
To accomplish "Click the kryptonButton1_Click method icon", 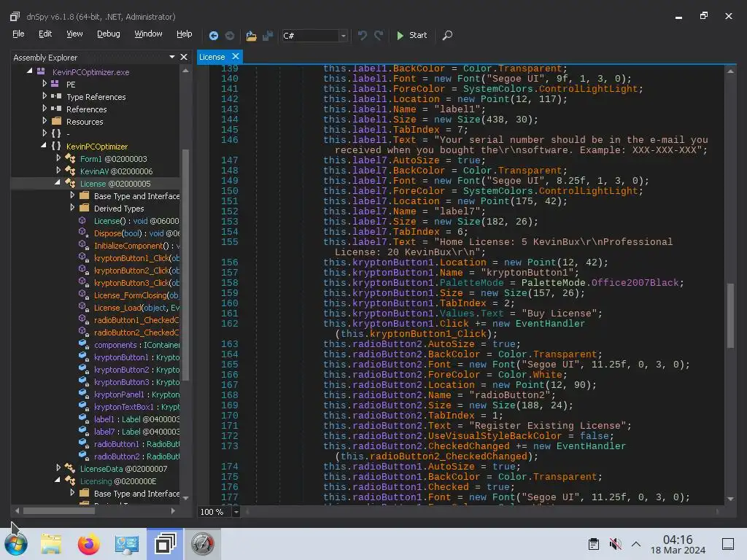I will click(x=83, y=257).
